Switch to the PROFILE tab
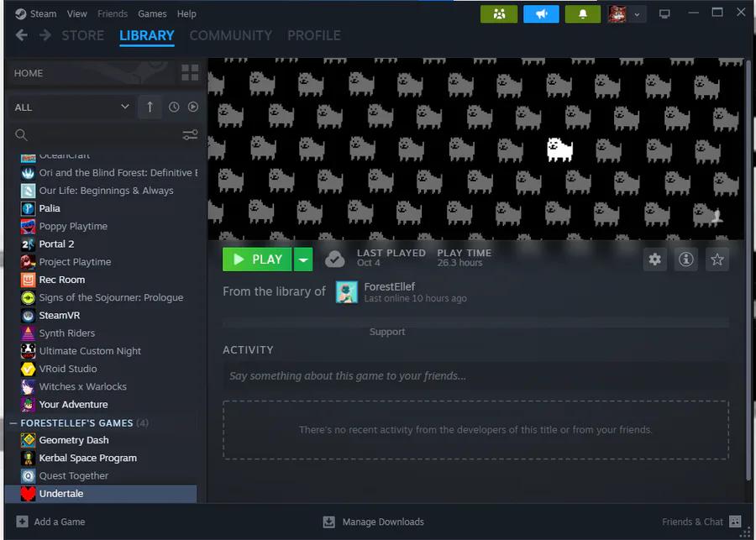756x540 pixels. click(314, 35)
